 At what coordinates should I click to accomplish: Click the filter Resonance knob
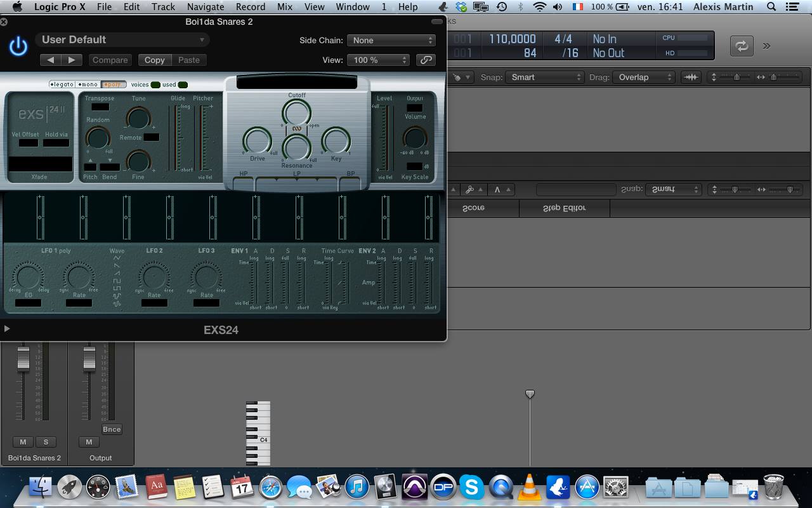click(x=296, y=147)
